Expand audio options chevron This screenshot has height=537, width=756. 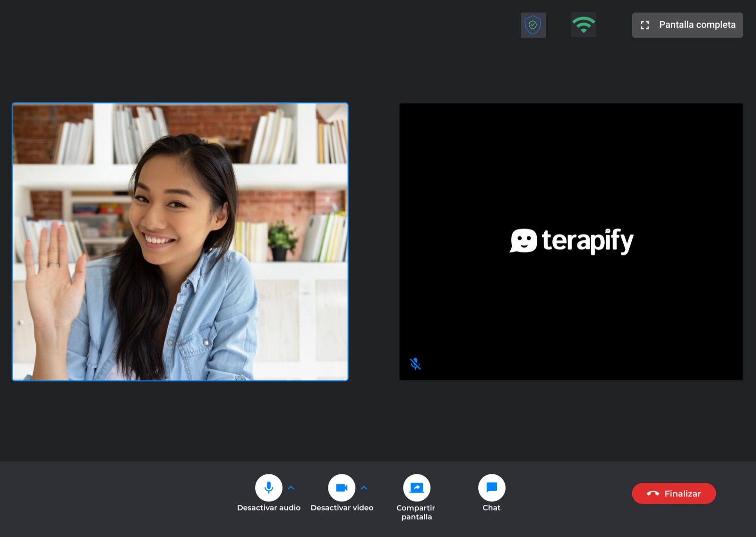point(291,487)
